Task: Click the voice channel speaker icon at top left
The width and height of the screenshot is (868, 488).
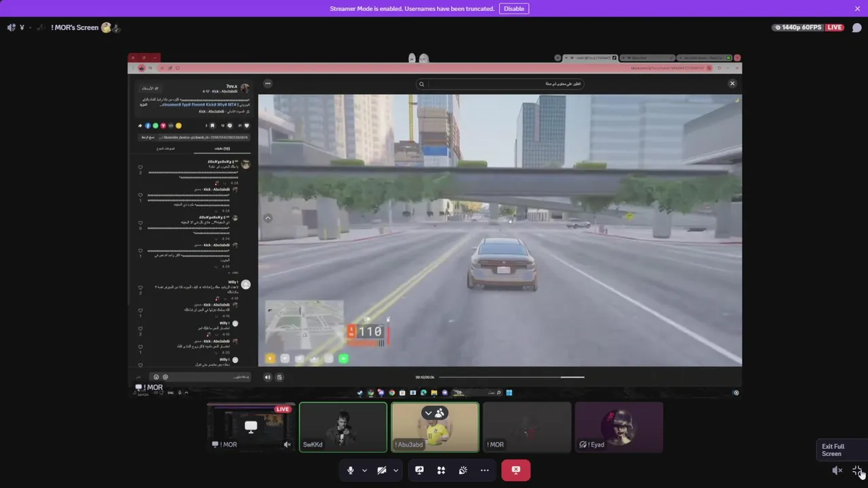Action: (x=11, y=28)
